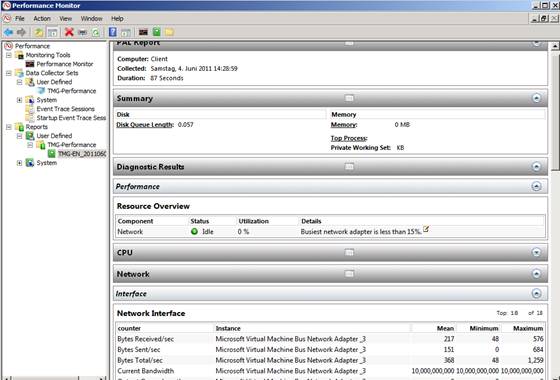Click the Up one level folder icon
560x380 pixels.
coord(39,32)
